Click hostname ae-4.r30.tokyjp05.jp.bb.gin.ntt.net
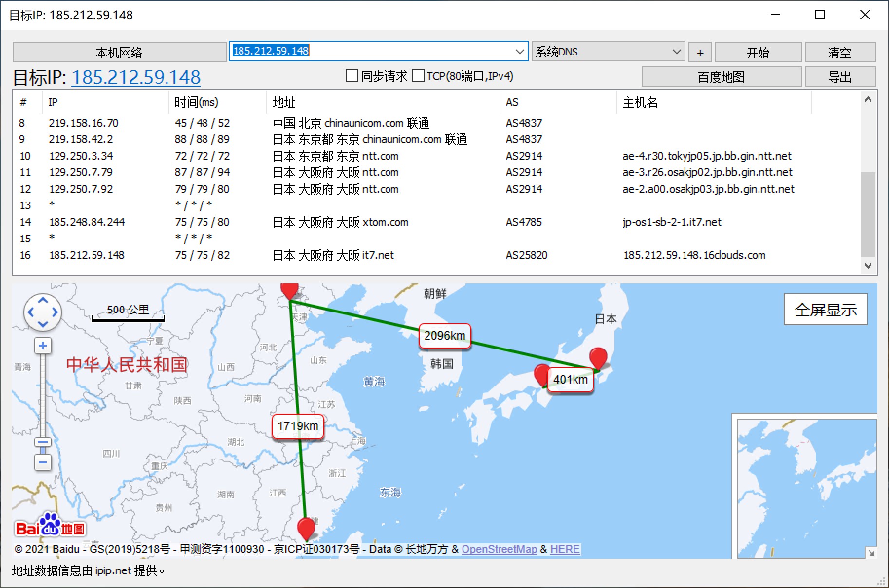Image resolution: width=889 pixels, height=588 pixels. (x=707, y=156)
